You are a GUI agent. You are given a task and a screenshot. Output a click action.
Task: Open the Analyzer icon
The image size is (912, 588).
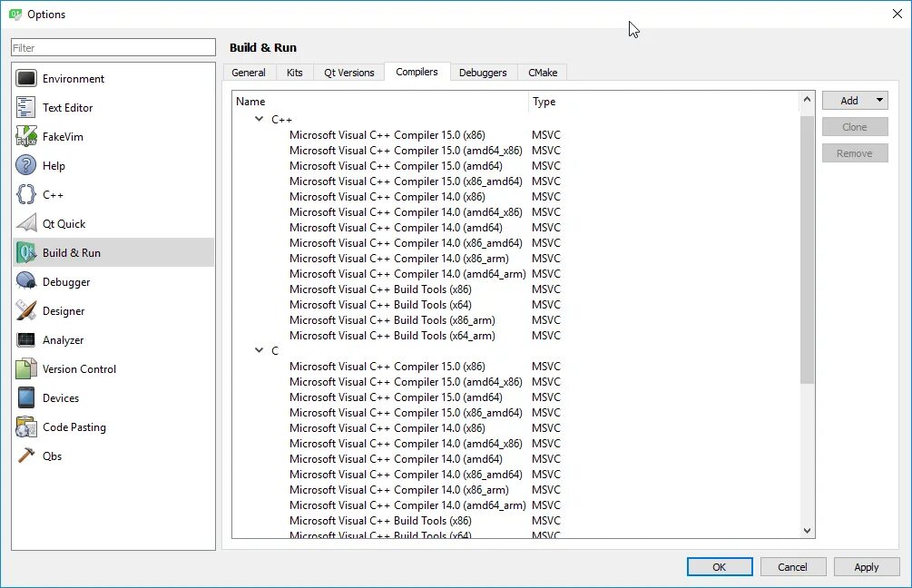[x=26, y=339]
